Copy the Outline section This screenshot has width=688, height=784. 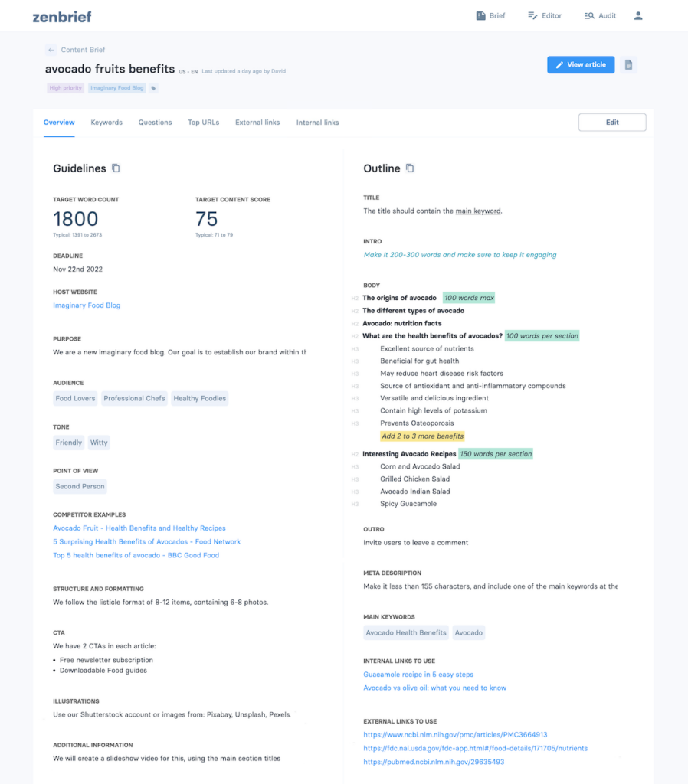tap(410, 168)
